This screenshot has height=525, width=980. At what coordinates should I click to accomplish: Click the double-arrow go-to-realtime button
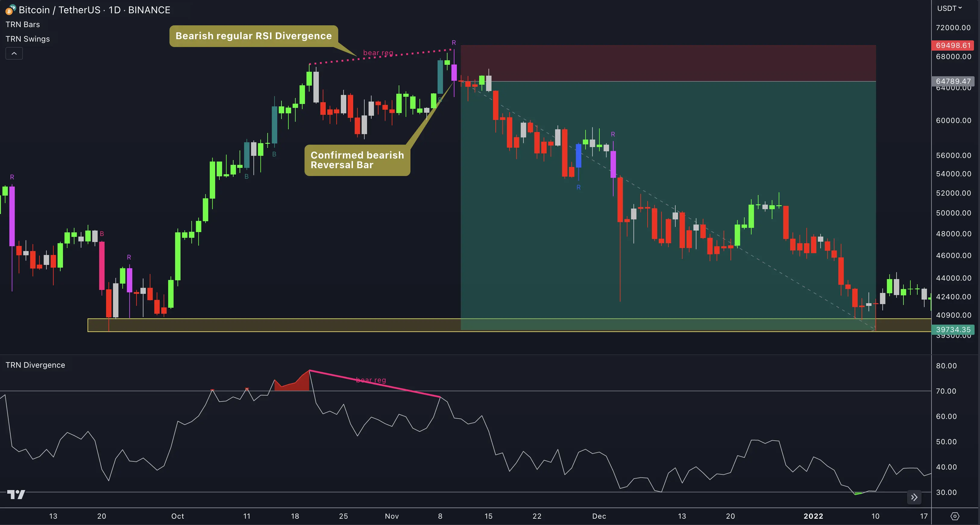tap(914, 497)
